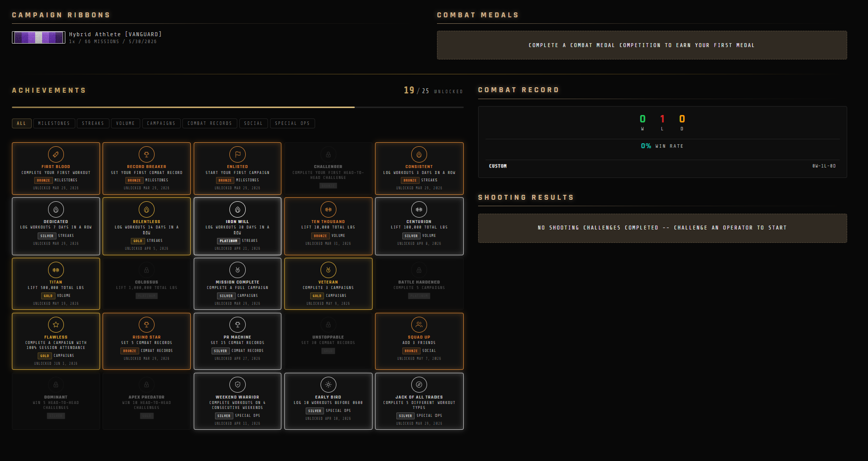Click the Platinum badge on Iron Will
The image size is (868, 461).
point(228,241)
